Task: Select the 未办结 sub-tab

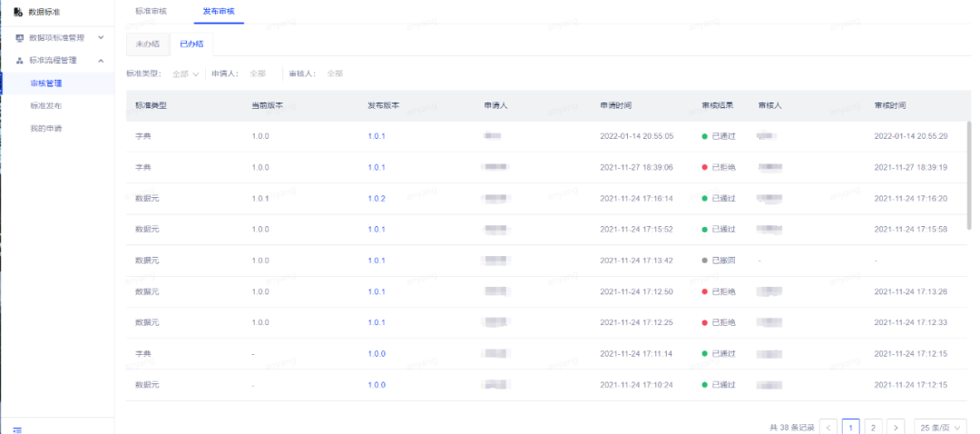Action: coord(148,44)
